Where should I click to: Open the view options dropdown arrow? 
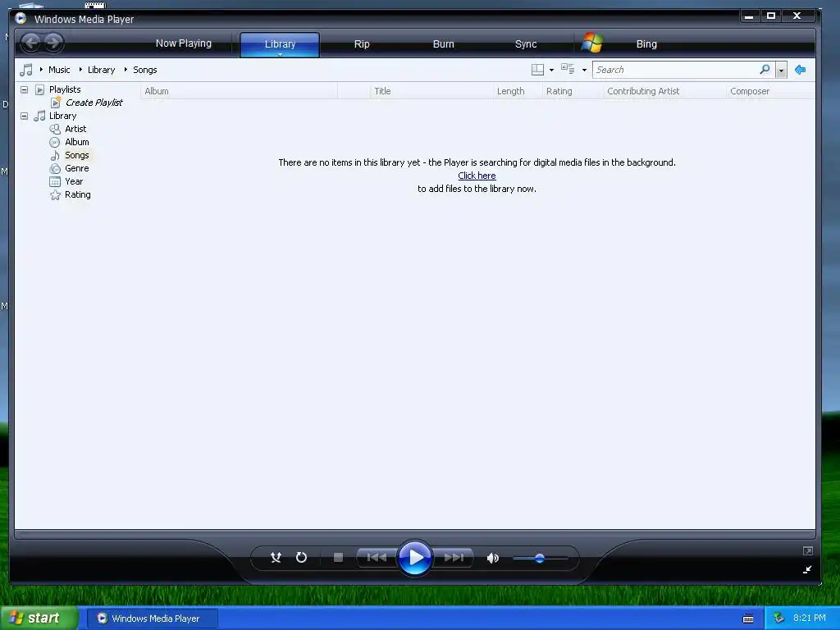click(584, 71)
